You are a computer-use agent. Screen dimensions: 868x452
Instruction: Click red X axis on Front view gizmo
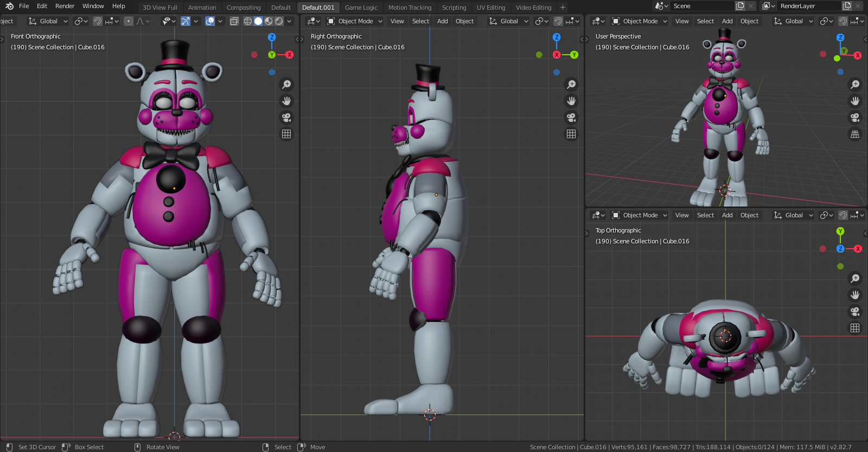click(290, 55)
